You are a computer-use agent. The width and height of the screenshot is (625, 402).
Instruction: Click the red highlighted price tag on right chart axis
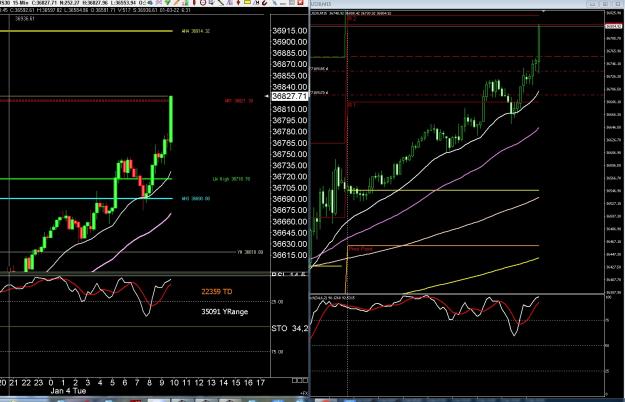point(614,26)
